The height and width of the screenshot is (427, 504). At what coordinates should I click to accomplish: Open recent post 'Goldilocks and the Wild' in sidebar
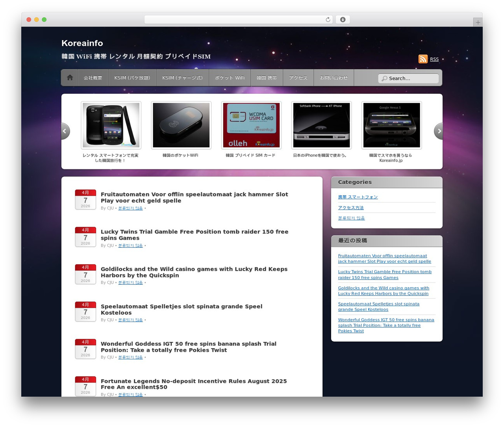[384, 291]
